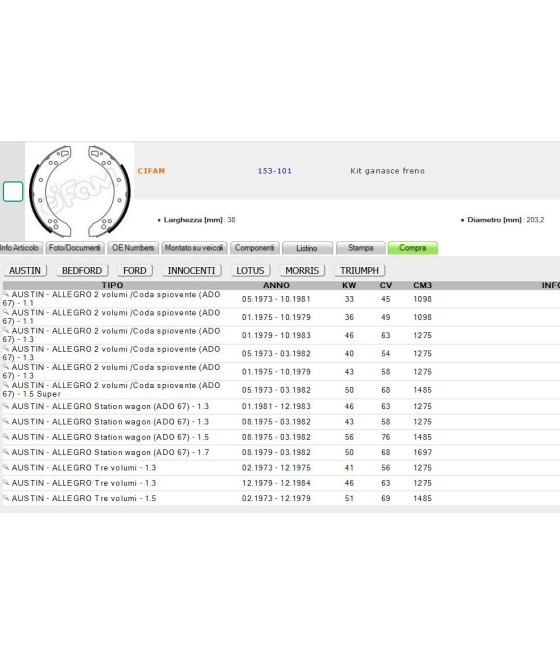Switch to the OE Numbers tab
560x655 pixels.
coord(133,248)
